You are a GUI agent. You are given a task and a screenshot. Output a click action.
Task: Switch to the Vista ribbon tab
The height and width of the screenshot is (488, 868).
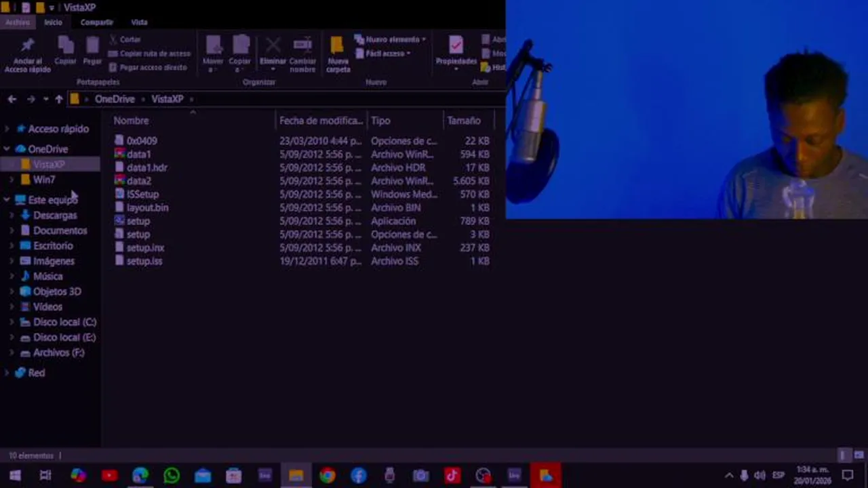point(139,22)
